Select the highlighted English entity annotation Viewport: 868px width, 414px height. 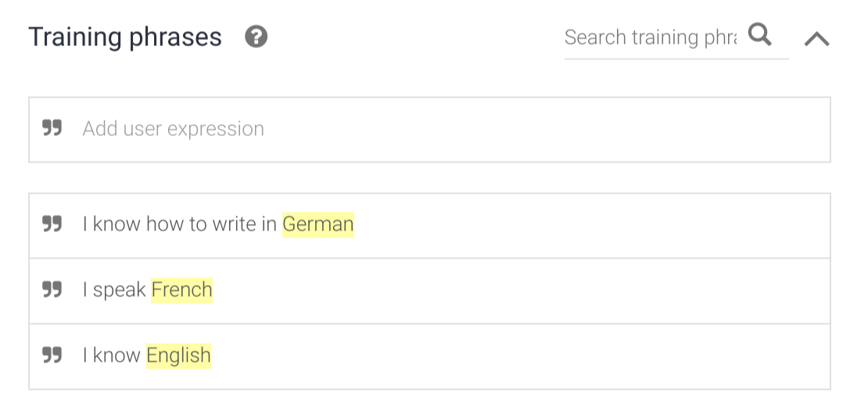pyautogui.click(x=179, y=355)
